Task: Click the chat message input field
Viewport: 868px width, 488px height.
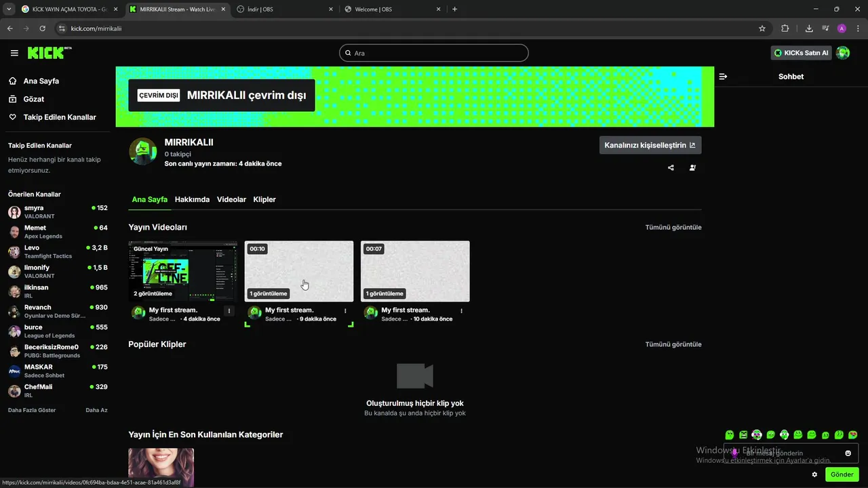Action: [791, 453]
